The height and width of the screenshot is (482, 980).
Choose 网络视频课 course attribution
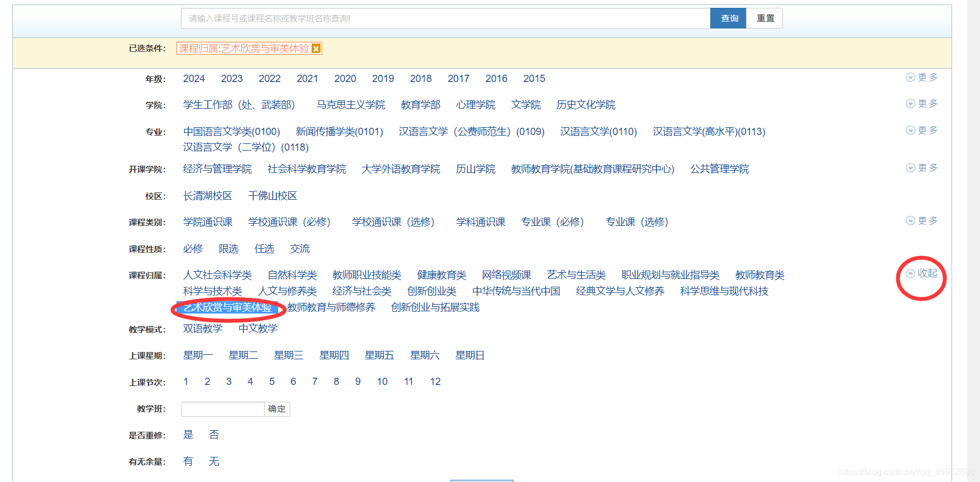point(506,275)
